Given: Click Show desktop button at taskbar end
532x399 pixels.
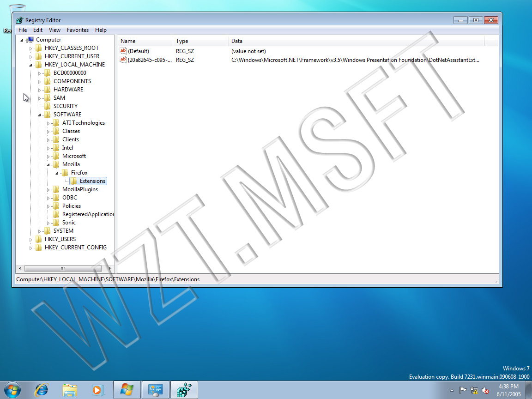Looking at the screenshot, I should tap(529, 390).
